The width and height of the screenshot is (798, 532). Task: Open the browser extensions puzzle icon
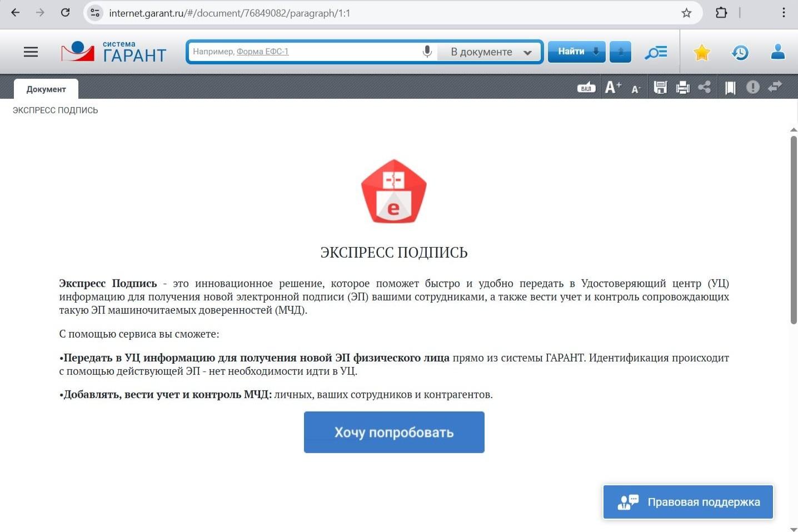(x=721, y=13)
